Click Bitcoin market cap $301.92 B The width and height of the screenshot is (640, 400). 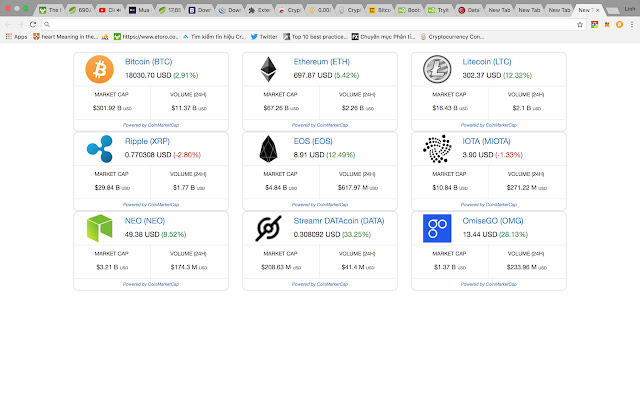(x=112, y=108)
